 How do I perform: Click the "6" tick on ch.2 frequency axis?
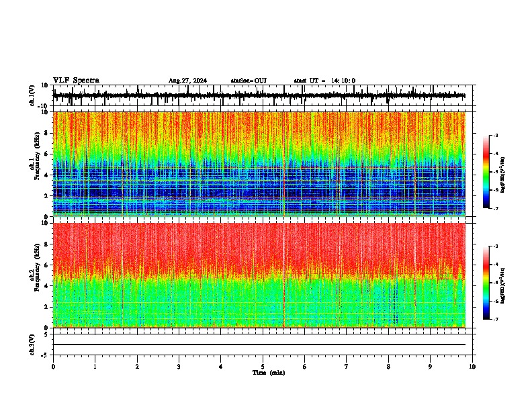47,265
